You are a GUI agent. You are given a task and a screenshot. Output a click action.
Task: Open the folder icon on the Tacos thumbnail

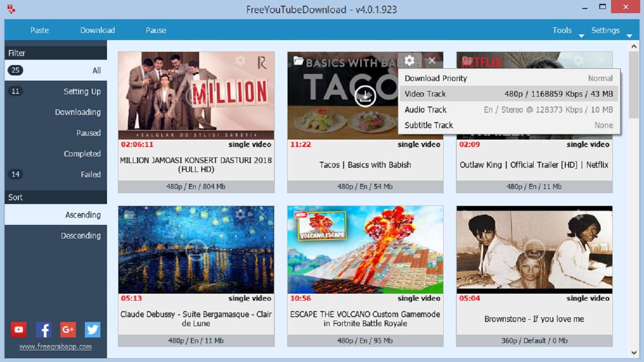(298, 60)
